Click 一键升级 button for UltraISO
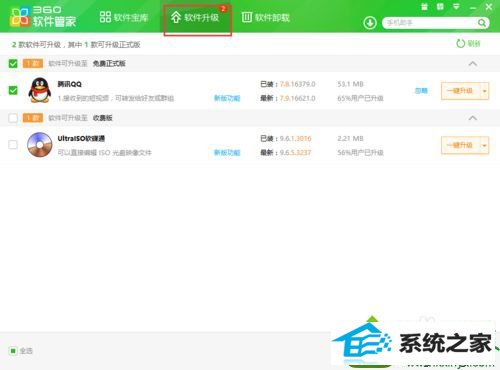Viewport: 500px width, 370px height. click(460, 145)
